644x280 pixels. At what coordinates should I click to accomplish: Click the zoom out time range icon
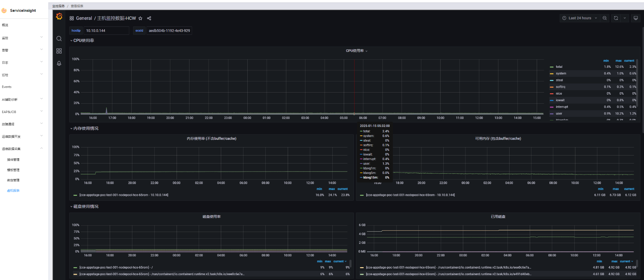605,18
